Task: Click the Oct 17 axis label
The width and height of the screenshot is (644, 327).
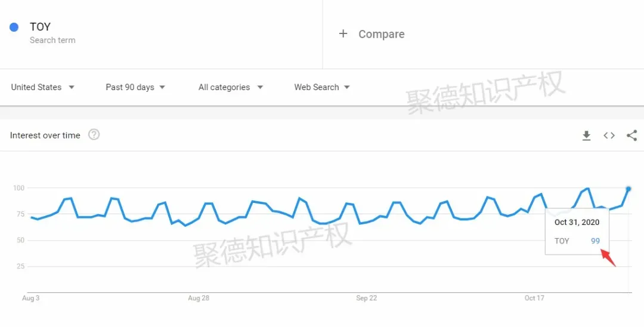Action: (534, 298)
